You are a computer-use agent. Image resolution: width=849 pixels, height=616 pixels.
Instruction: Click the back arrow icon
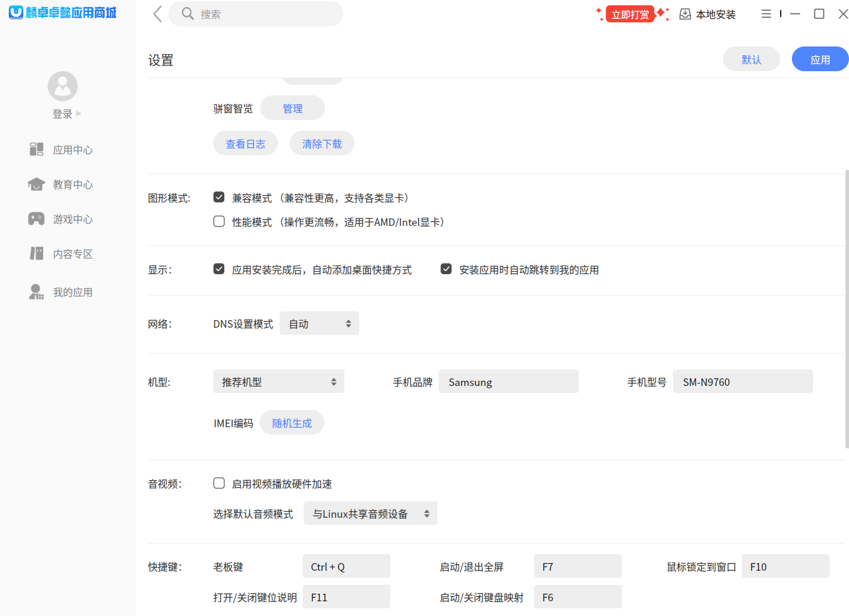pyautogui.click(x=157, y=14)
